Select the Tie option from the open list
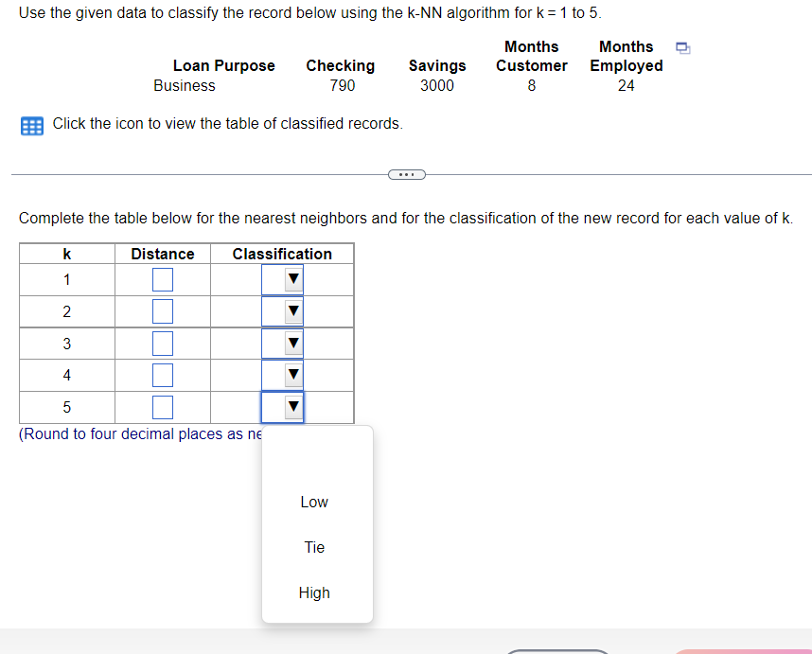 click(314, 547)
